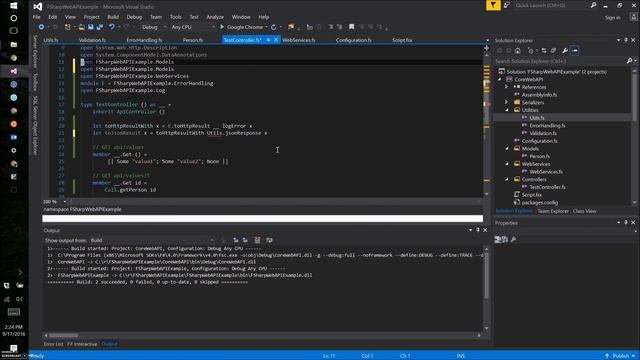Open the Build menu

113,17
